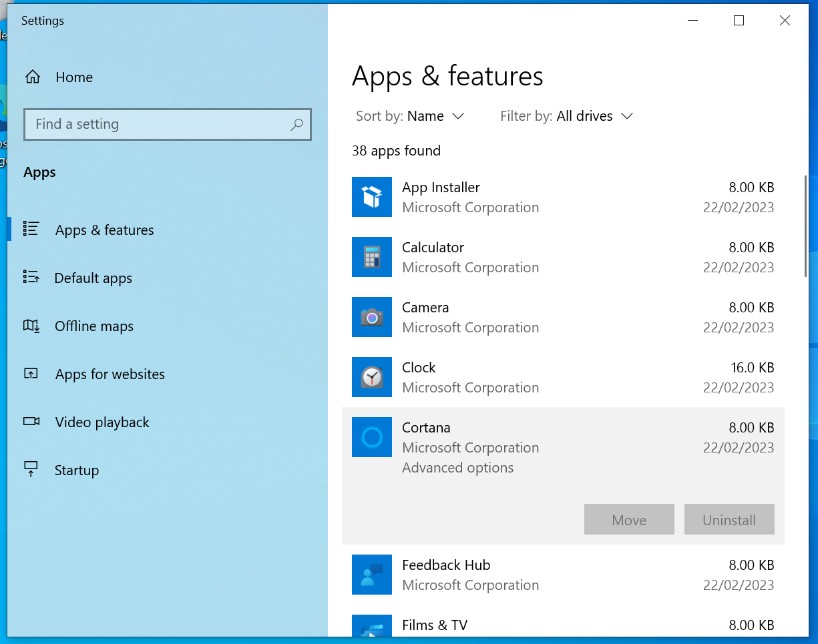The image size is (818, 644).
Task: Click the Apps & features list icon
Action: 31,229
